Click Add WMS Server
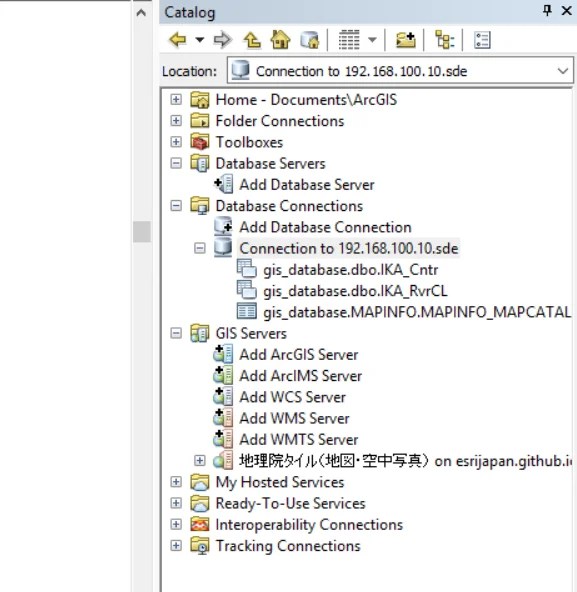 click(294, 418)
